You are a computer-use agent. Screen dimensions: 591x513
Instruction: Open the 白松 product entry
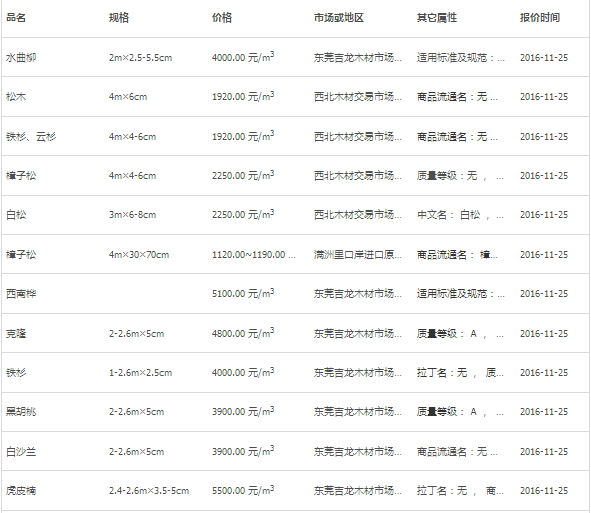pyautogui.click(x=16, y=215)
